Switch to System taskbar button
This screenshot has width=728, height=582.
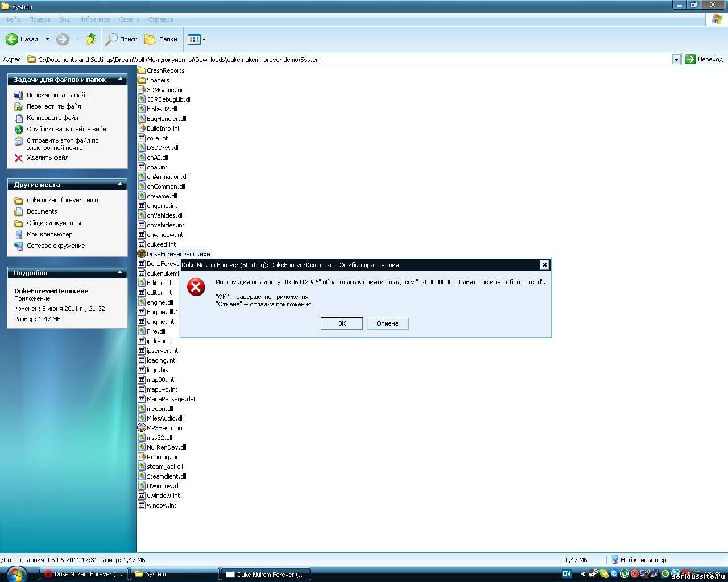point(175,574)
